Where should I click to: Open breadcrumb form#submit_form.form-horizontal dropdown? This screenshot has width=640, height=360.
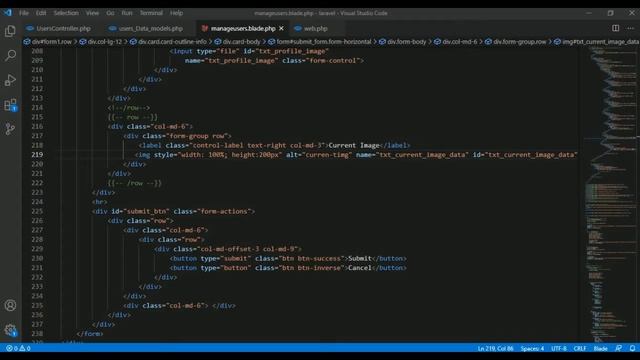pyautogui.click(x=320, y=42)
